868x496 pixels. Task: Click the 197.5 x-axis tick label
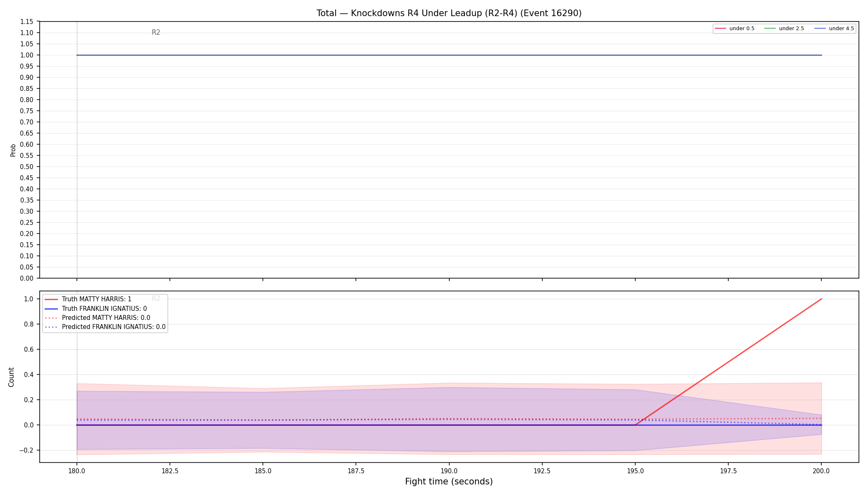tap(728, 471)
